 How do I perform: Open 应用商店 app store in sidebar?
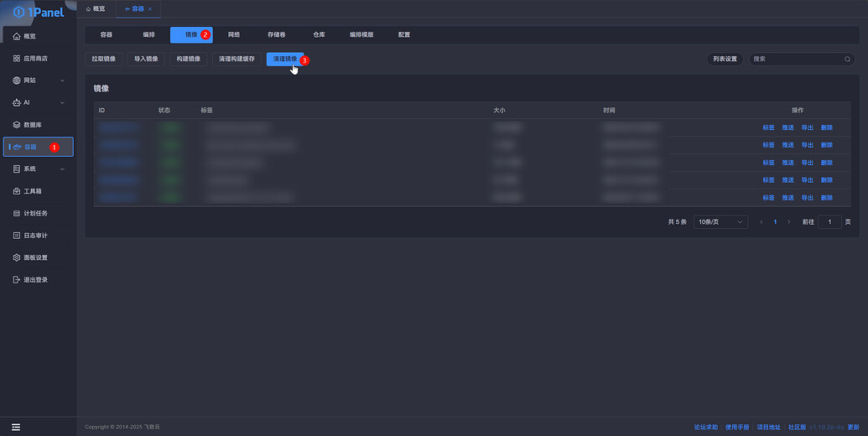(x=39, y=58)
